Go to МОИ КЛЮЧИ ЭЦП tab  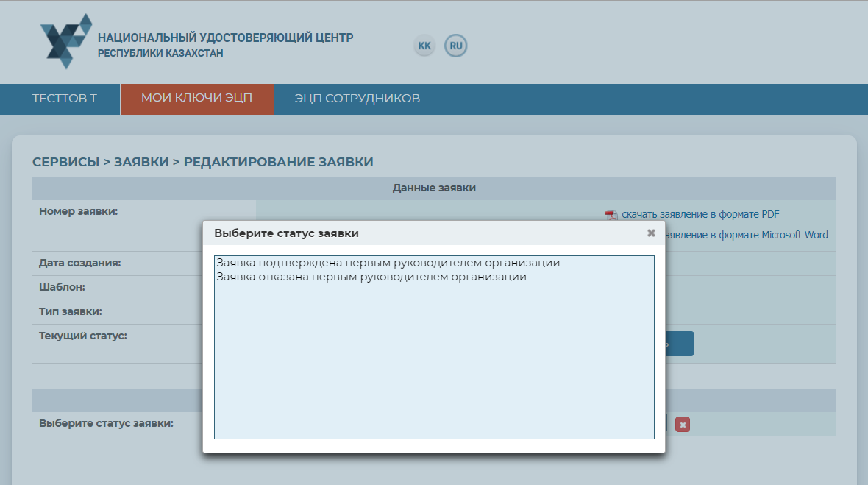click(x=196, y=99)
